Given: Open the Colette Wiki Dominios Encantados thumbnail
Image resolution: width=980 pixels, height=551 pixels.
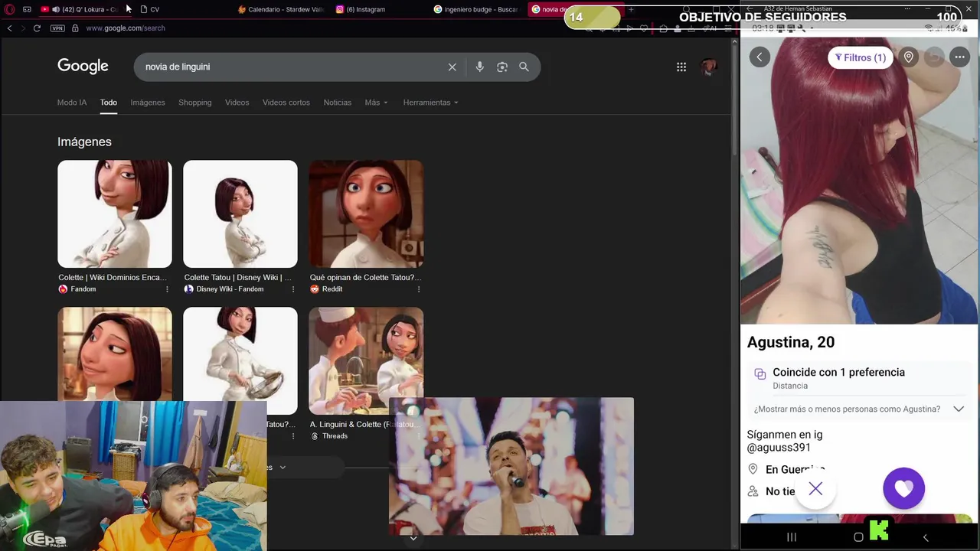Looking at the screenshot, I should 115,214.
